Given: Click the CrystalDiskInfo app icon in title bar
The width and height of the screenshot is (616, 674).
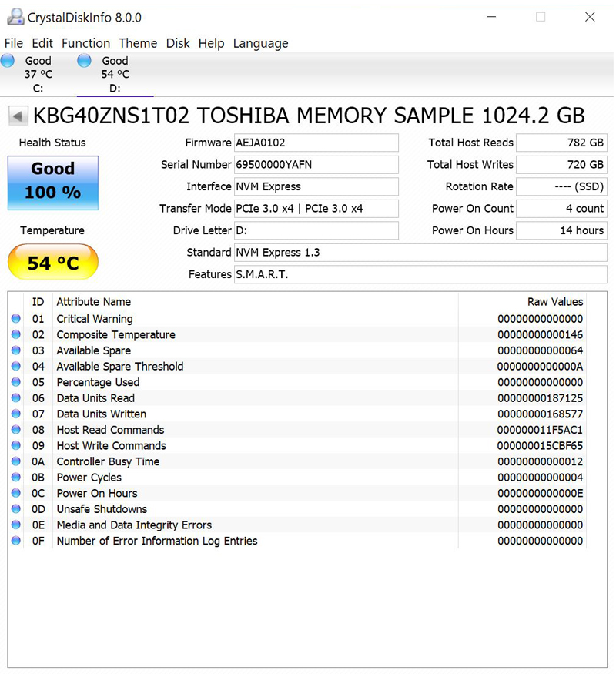Looking at the screenshot, I should 16,17.
